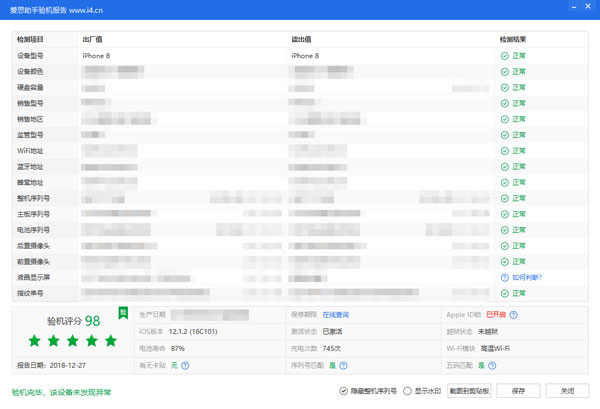Click the green check icon in WiFi地址 row

click(505, 151)
